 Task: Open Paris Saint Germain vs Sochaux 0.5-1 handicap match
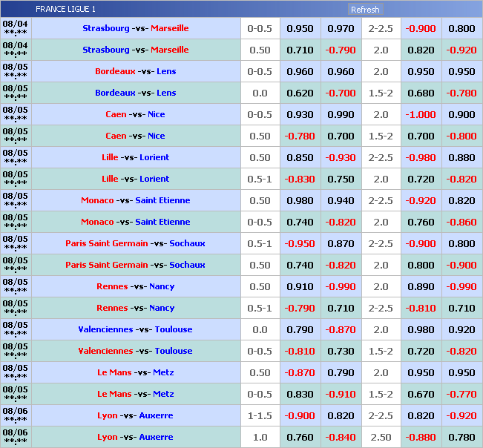pos(136,243)
